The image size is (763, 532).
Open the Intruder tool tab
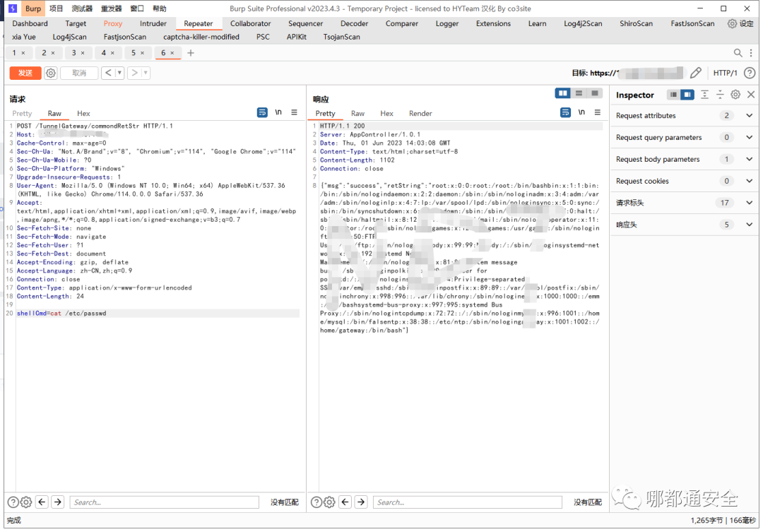153,23
